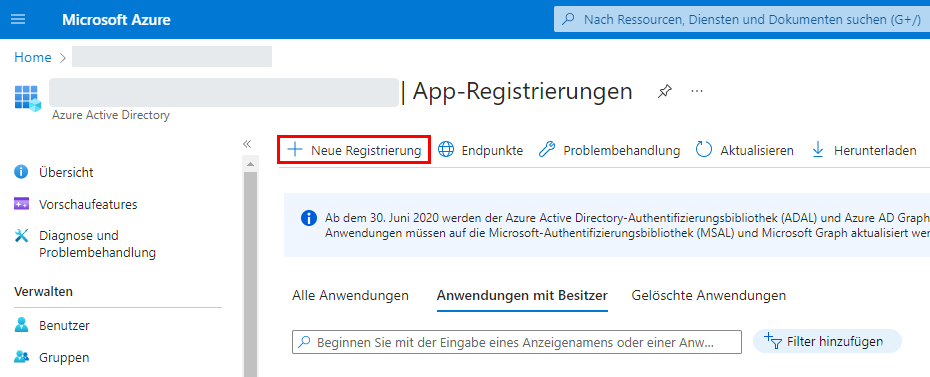This screenshot has height=377, width=930.
Task: Click the Microsoft Azure home title
Action: point(116,20)
